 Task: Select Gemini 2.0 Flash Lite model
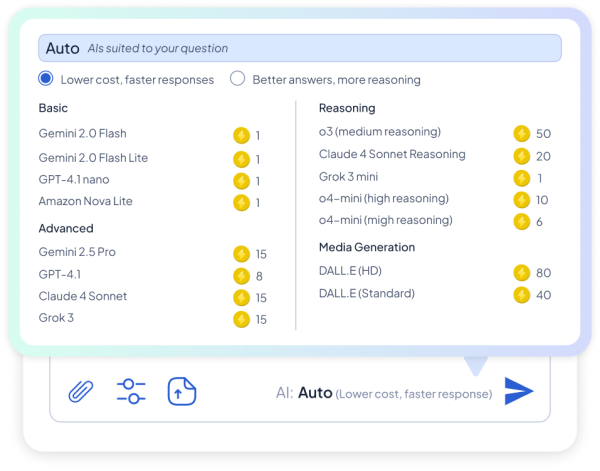93,158
